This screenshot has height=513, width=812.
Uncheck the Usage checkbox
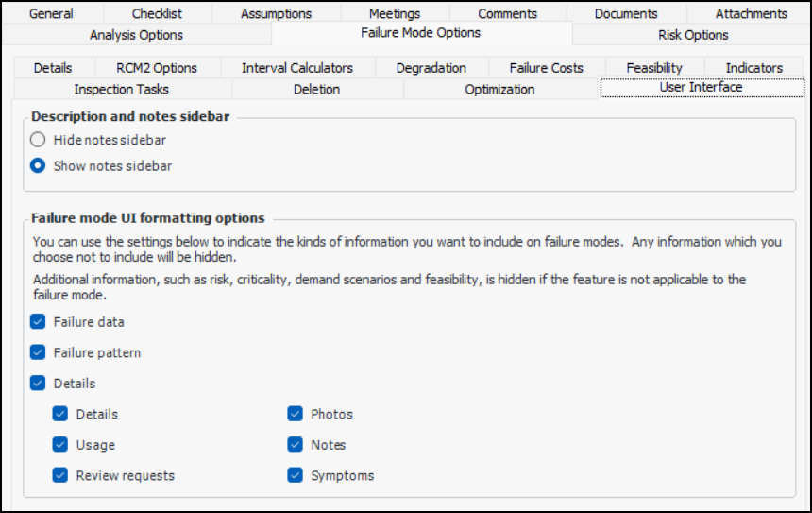coord(60,445)
